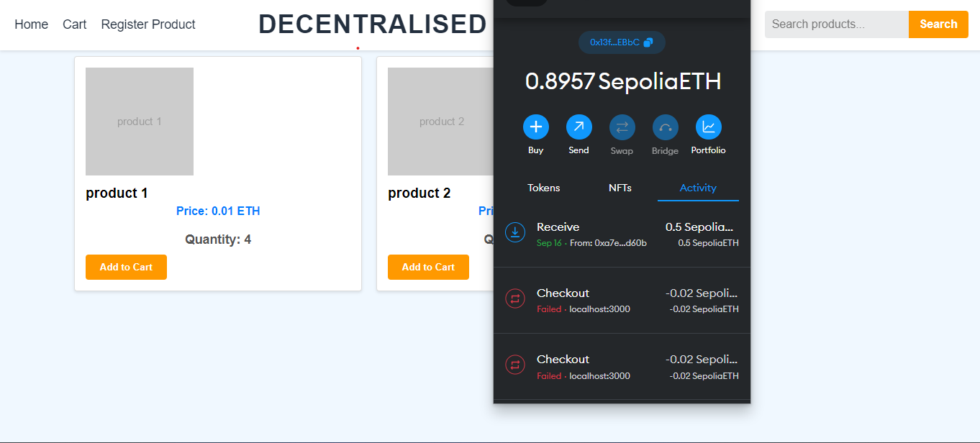This screenshot has width=980, height=443.
Task: Navigate Home from the top menu
Action: point(31,24)
